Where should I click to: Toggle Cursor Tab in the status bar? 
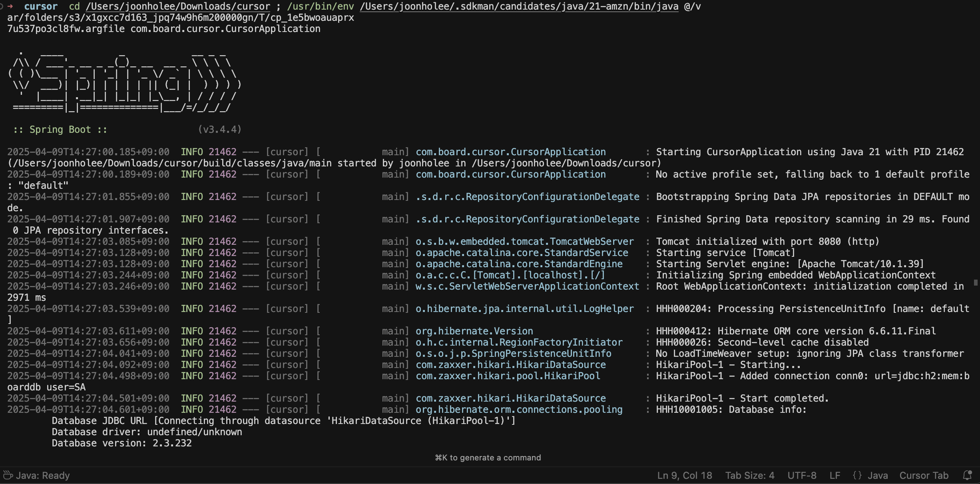[924, 475]
